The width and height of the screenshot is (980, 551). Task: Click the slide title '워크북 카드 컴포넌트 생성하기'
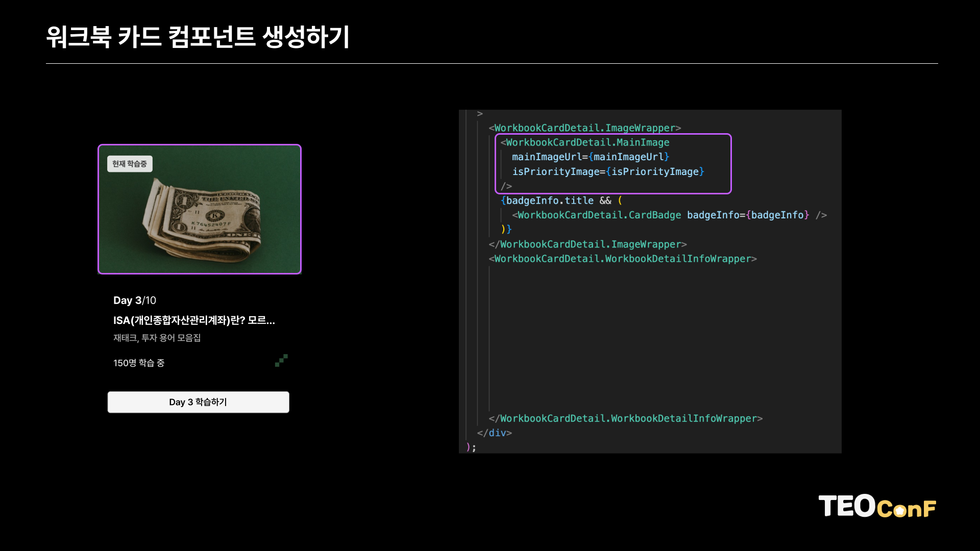198,37
